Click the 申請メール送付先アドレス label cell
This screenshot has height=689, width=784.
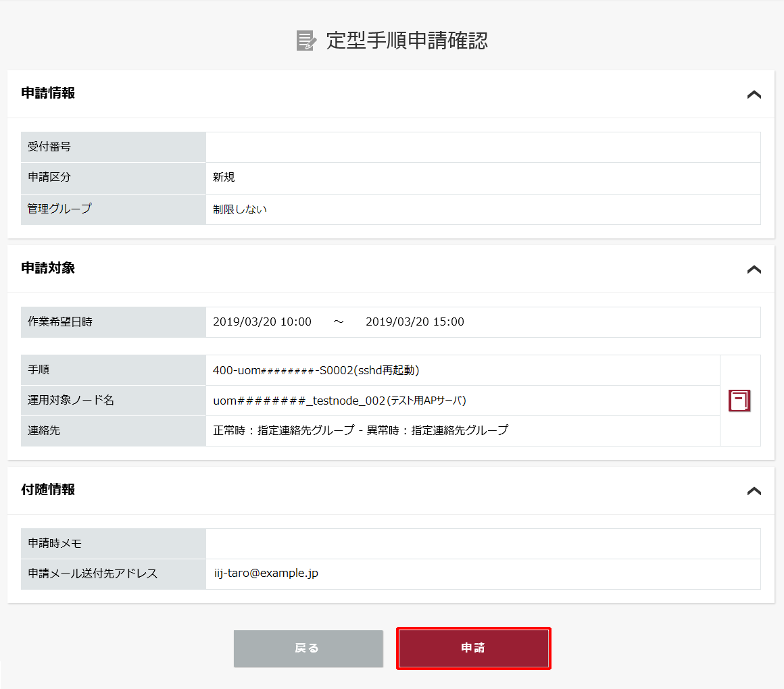114,574
